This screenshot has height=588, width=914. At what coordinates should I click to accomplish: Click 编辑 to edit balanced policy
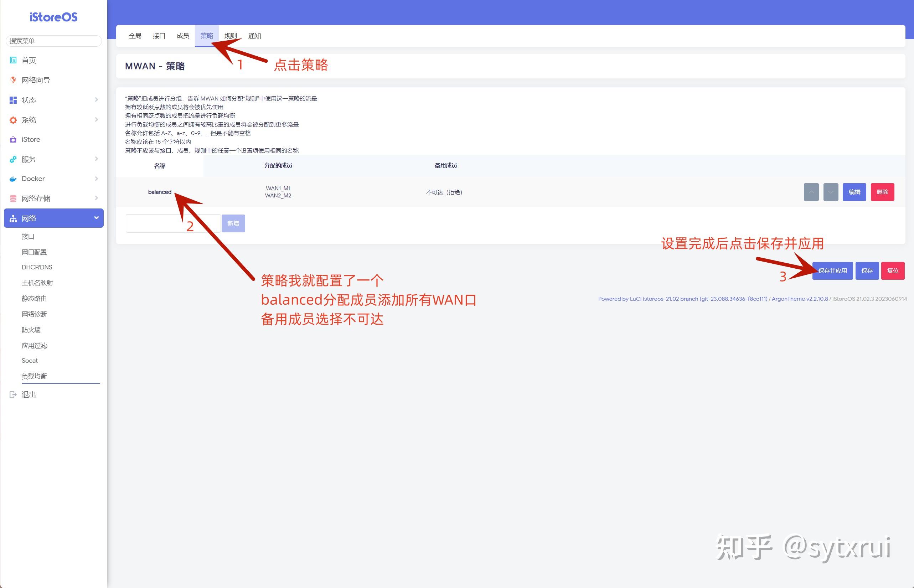(x=854, y=192)
